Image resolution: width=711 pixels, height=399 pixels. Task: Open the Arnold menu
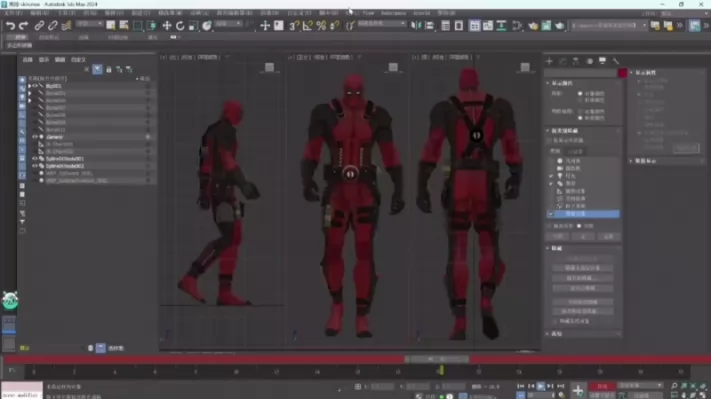pos(422,13)
